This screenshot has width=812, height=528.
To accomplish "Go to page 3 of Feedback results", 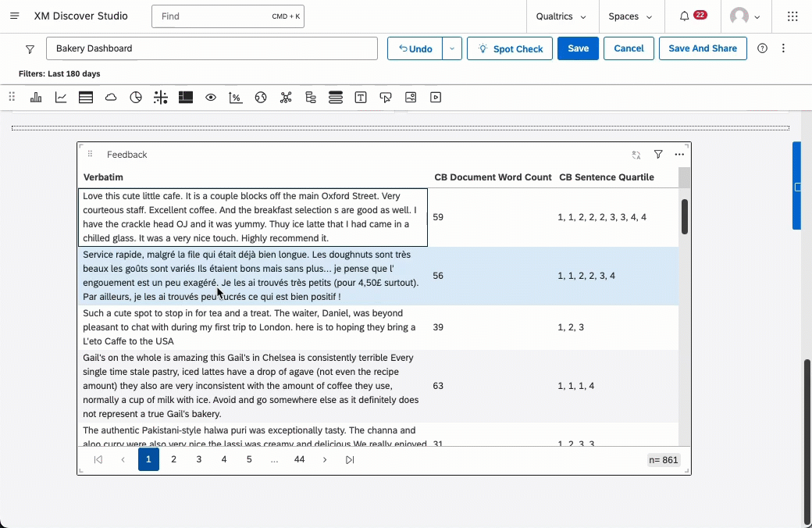I will coord(198,459).
